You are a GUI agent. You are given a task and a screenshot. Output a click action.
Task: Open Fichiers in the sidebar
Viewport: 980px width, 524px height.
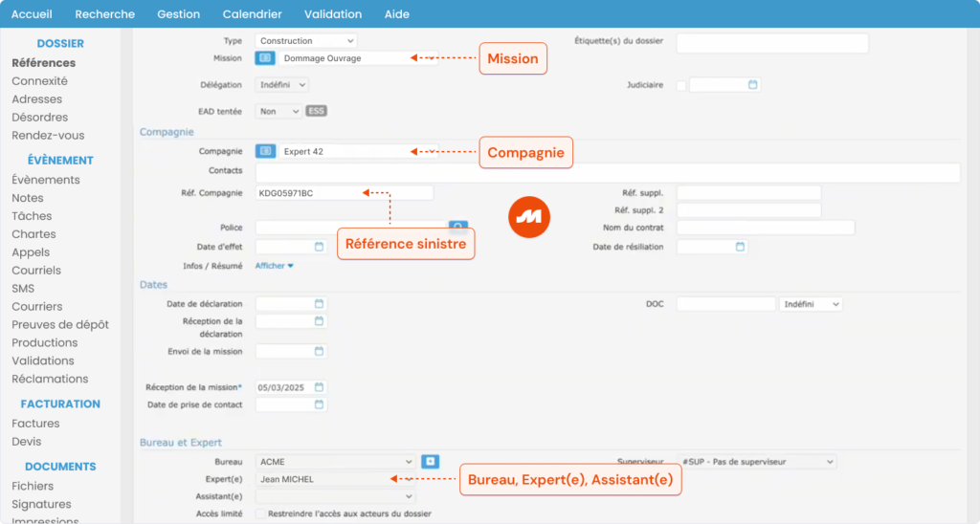coord(33,486)
